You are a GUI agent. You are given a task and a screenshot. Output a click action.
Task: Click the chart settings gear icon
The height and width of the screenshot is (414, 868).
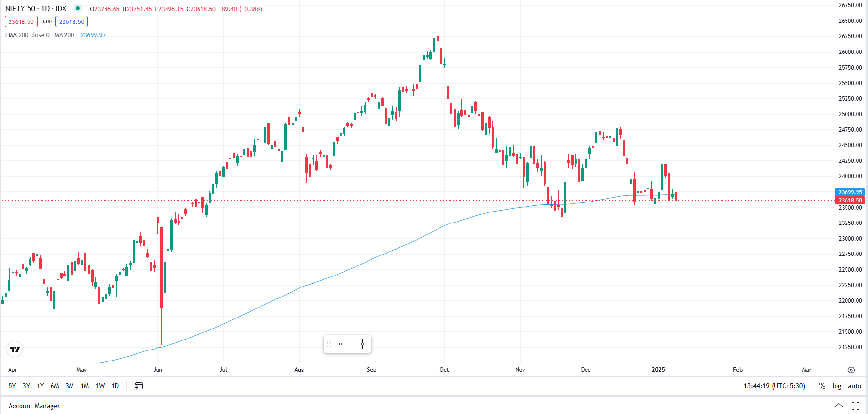pos(851,370)
